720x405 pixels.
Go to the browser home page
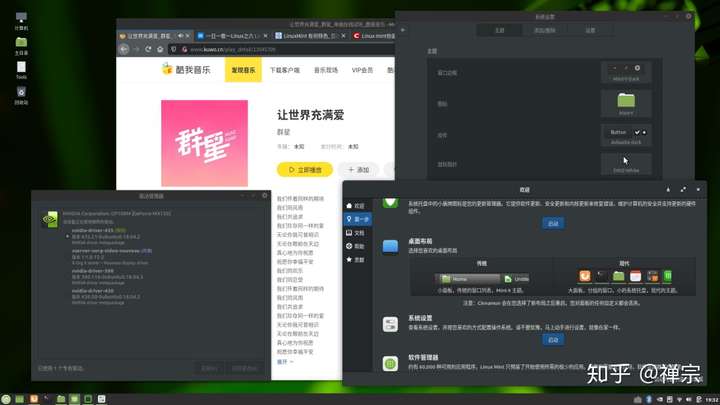[160, 49]
